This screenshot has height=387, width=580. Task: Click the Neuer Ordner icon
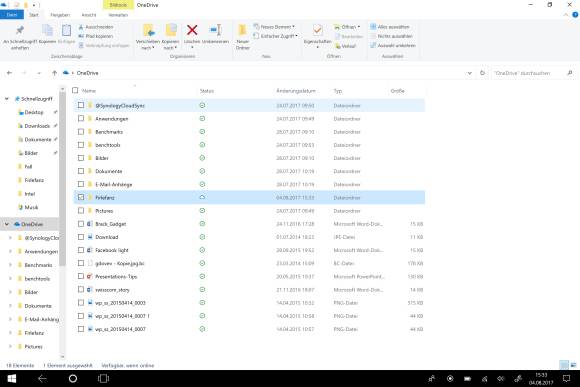pos(243,30)
